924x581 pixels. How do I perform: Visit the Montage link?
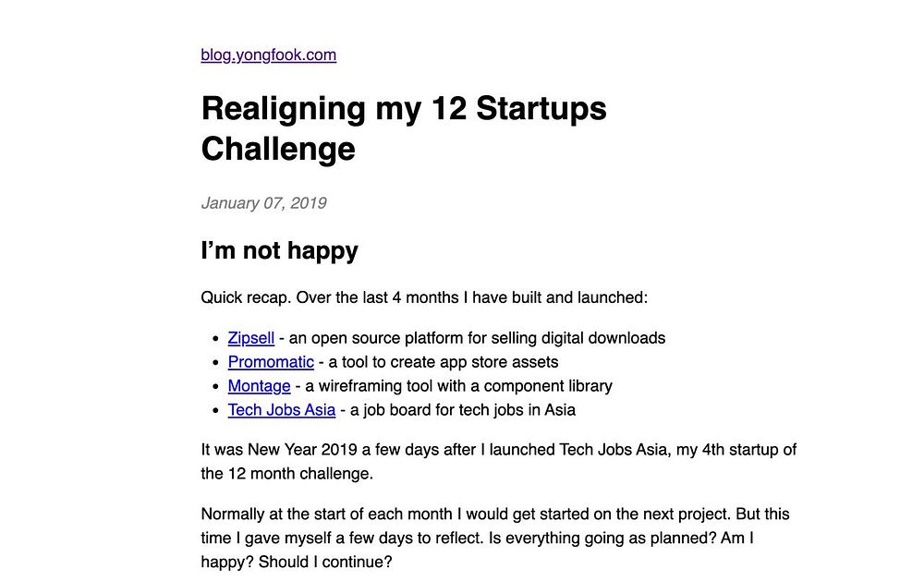pos(259,386)
